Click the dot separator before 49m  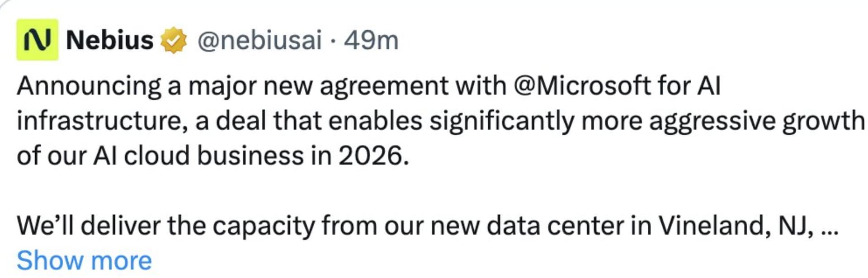[x=333, y=41]
